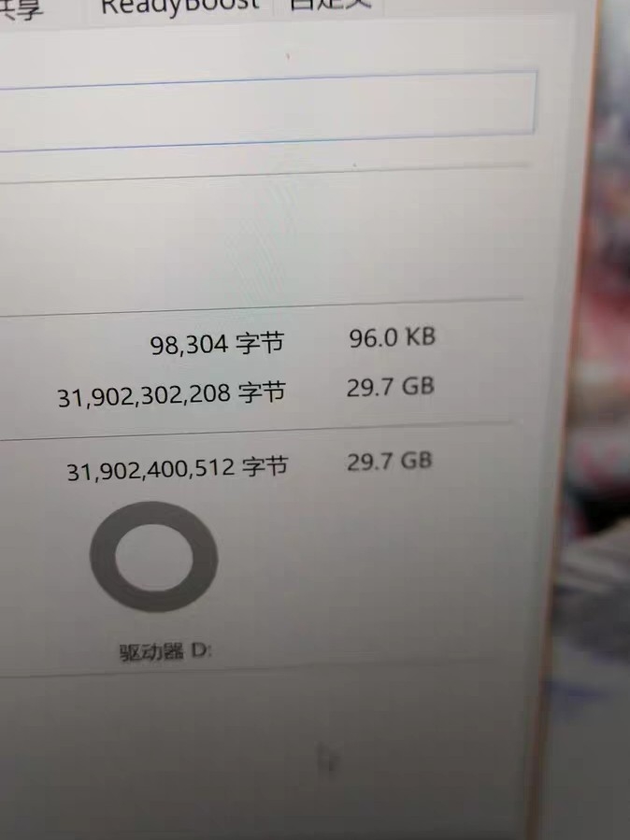The image size is (630, 840).
Task: Select the 98,304 字节 used space value
Action: pos(217,344)
